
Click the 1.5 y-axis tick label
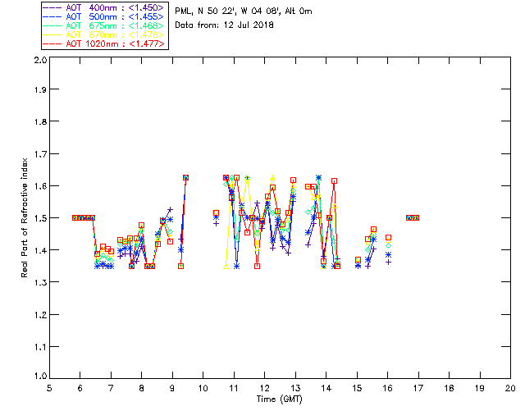[x=40, y=218]
